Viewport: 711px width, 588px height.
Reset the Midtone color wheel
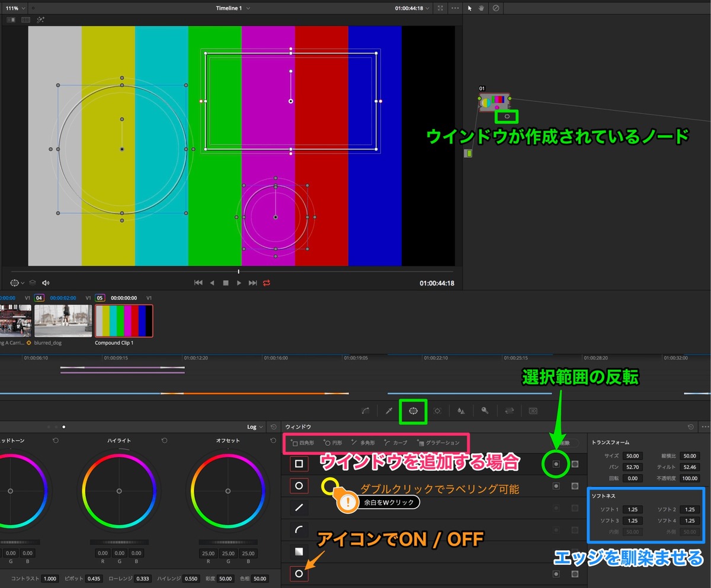[55, 441]
